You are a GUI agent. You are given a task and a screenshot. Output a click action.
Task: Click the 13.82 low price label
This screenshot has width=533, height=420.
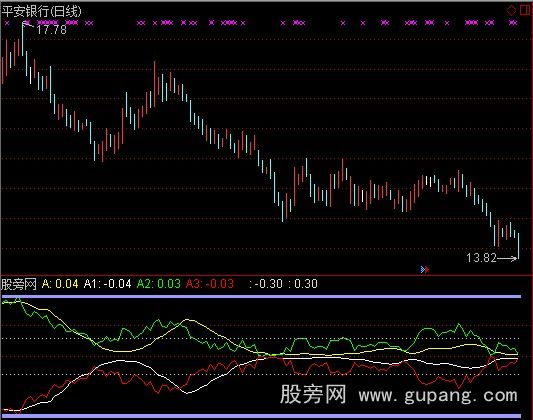(481, 258)
